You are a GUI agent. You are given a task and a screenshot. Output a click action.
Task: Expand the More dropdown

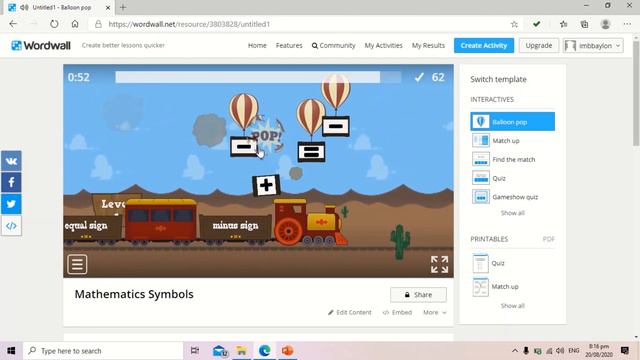click(435, 312)
